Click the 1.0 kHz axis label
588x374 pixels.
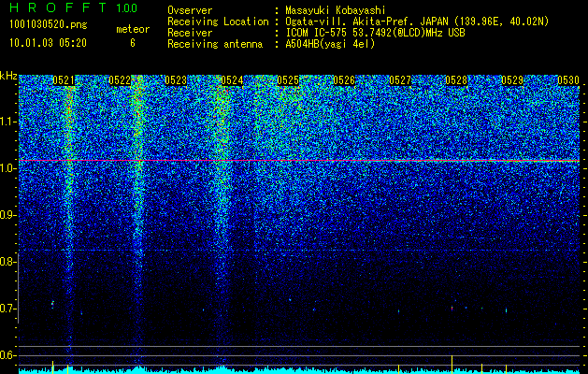[7, 168]
